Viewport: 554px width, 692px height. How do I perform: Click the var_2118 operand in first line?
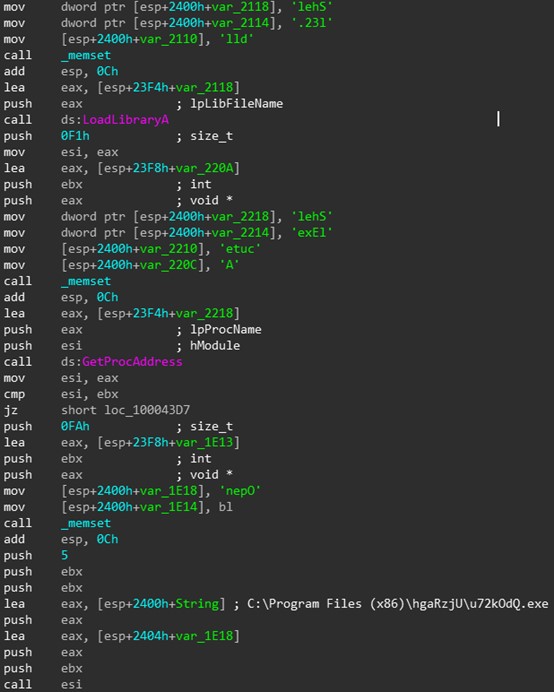point(240,7)
